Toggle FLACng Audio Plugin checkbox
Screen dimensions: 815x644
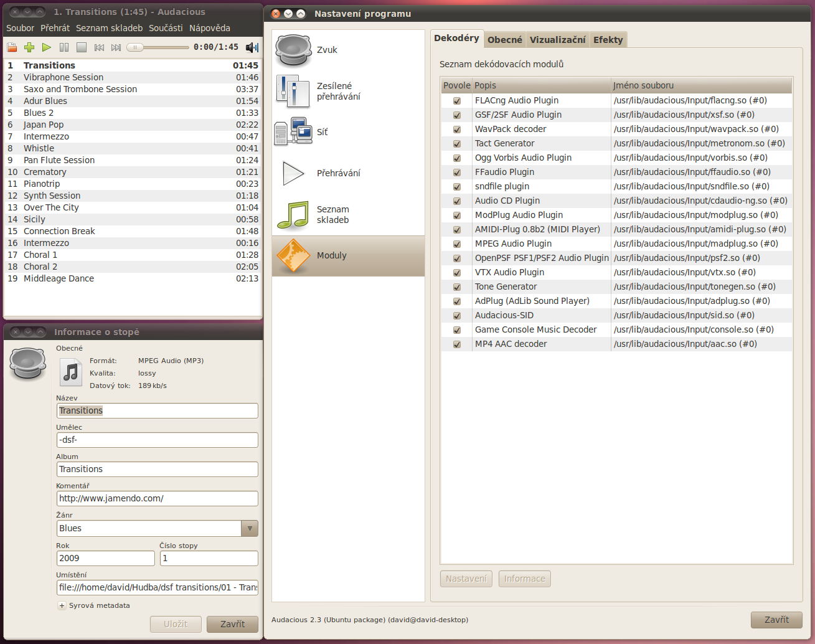point(457,101)
